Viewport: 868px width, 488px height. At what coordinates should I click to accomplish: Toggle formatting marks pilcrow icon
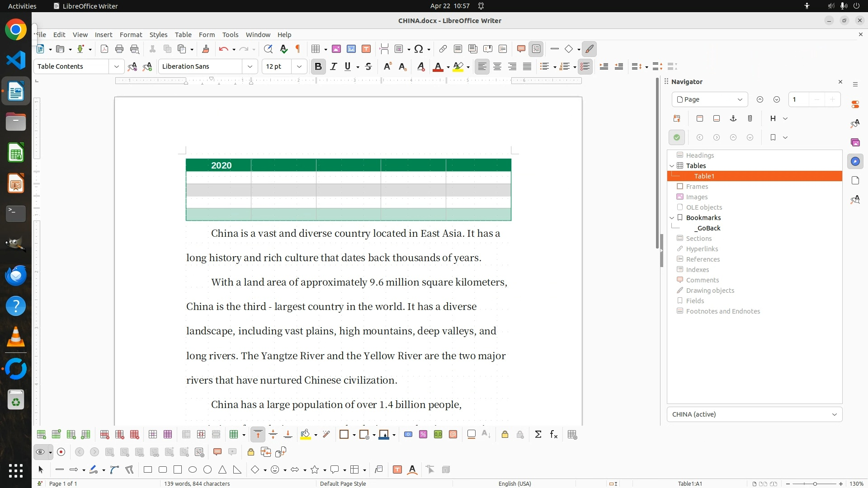298,49
